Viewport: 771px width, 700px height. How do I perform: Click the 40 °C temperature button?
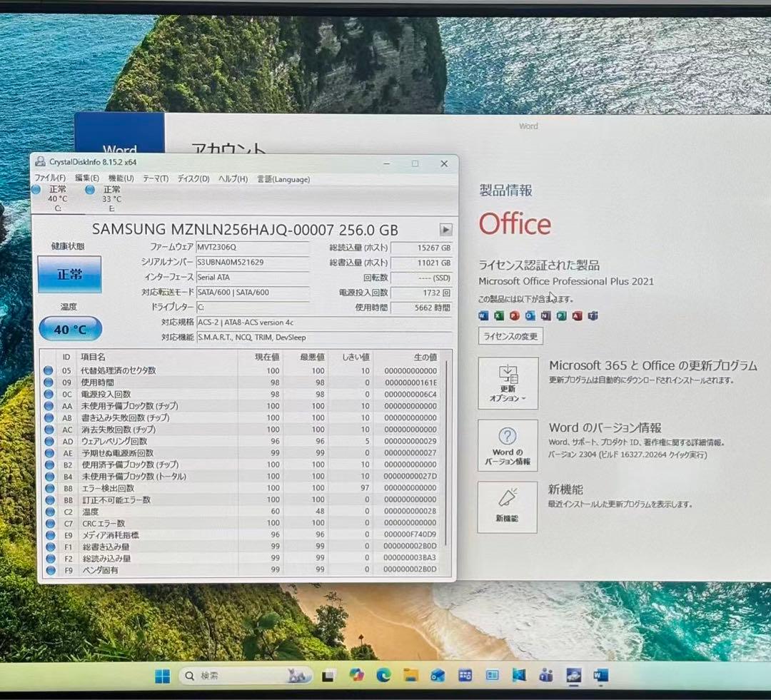coord(70,329)
